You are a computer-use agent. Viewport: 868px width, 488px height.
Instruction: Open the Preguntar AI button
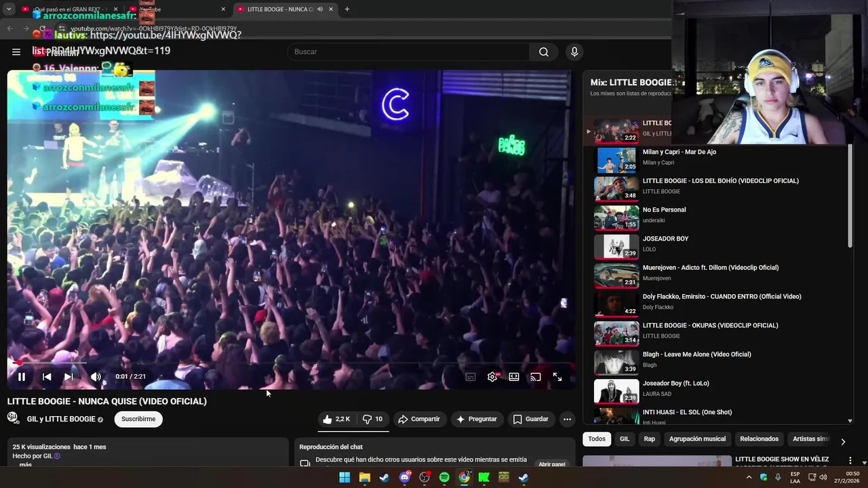[477, 420]
